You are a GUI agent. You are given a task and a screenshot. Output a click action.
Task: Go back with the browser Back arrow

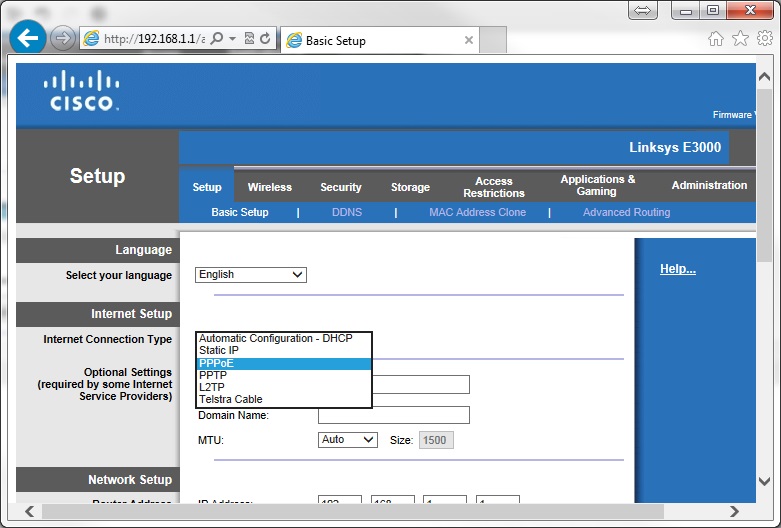pos(27,37)
